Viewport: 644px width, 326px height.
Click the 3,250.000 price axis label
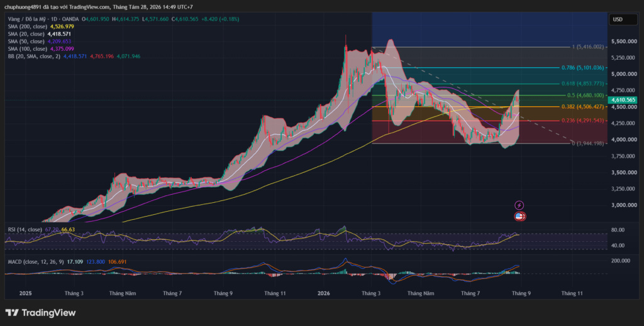point(623,189)
